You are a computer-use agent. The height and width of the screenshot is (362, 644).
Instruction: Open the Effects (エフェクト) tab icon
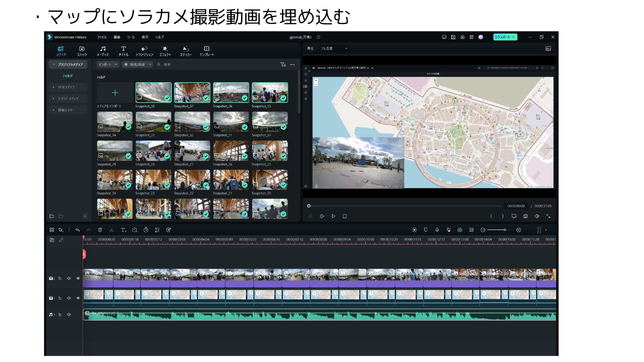(x=165, y=49)
